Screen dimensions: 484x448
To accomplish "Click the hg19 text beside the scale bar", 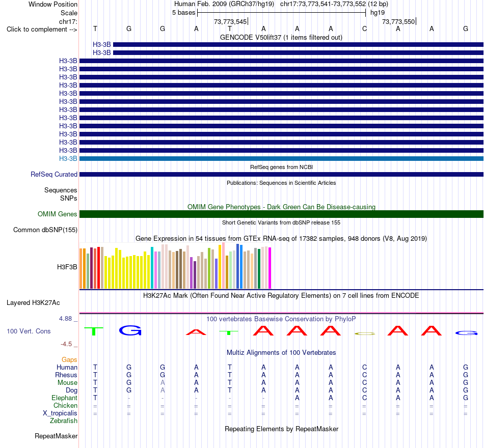I will 378,13.
